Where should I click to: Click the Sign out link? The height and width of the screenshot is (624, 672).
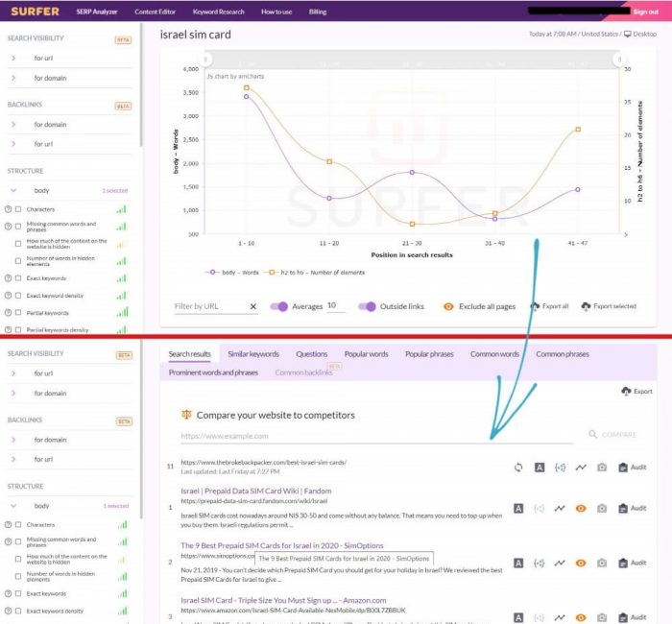[645, 12]
